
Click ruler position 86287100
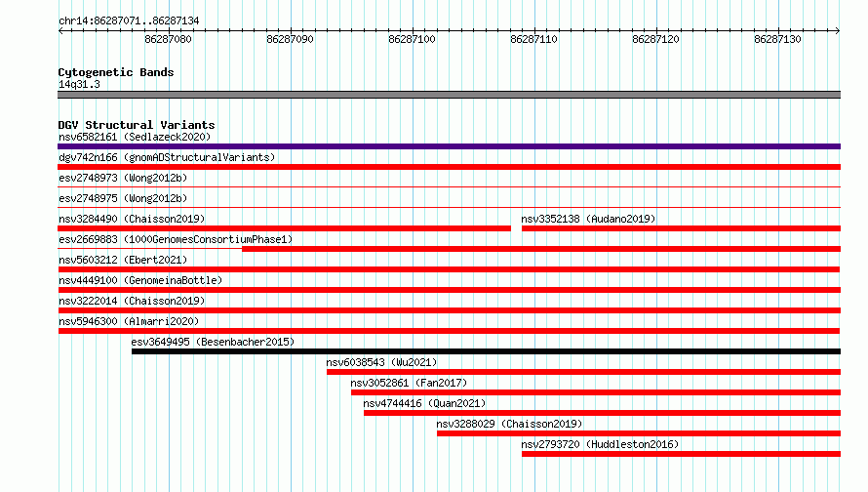coord(412,39)
